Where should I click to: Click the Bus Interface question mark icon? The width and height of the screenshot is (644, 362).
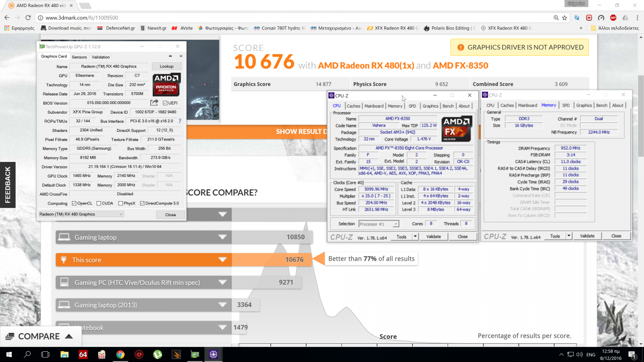[180, 121]
